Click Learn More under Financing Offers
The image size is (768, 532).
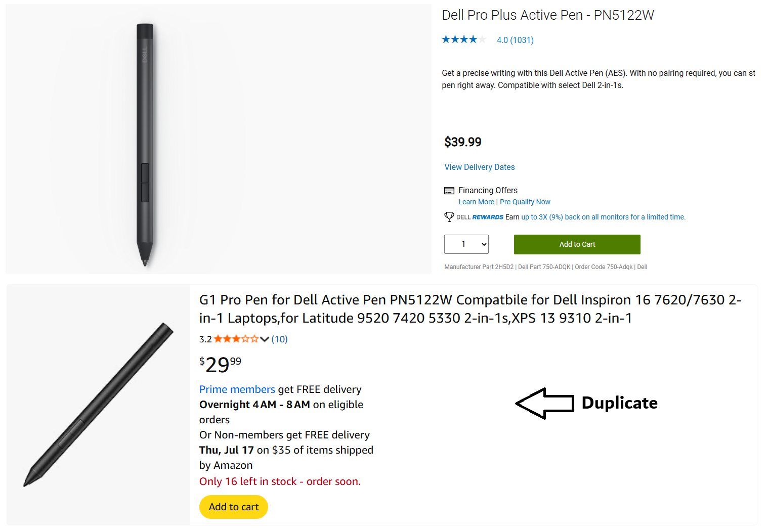click(x=476, y=201)
